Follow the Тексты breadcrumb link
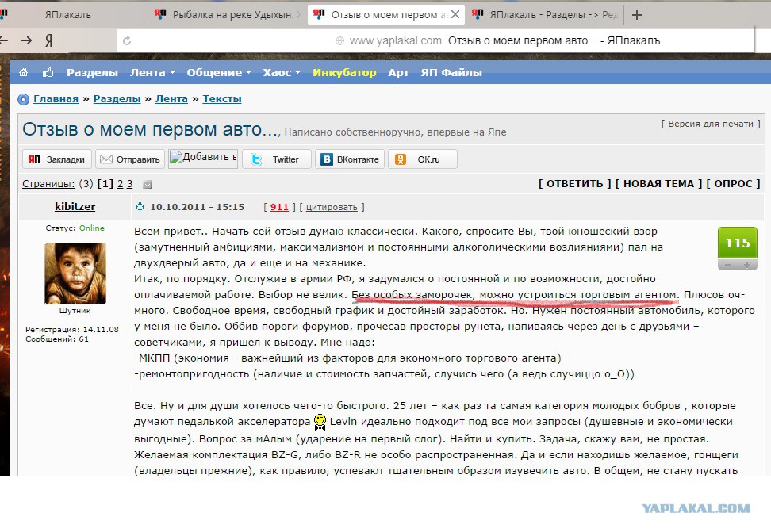 tap(222, 99)
